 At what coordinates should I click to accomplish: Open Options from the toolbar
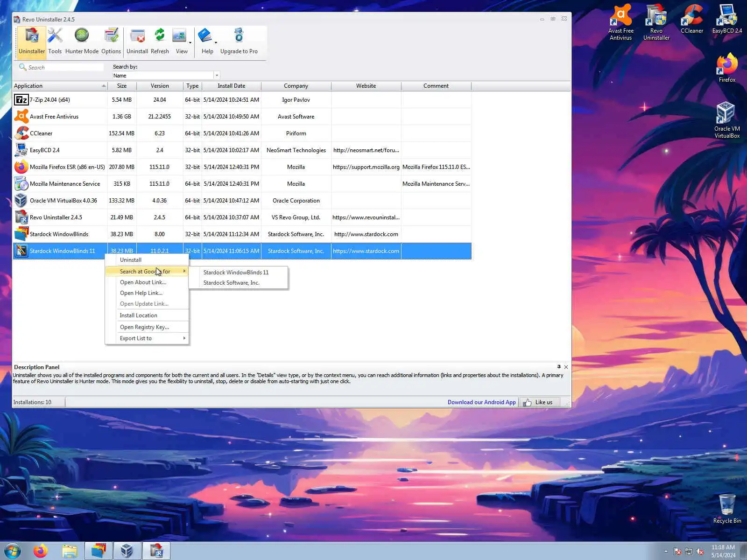tap(111, 42)
